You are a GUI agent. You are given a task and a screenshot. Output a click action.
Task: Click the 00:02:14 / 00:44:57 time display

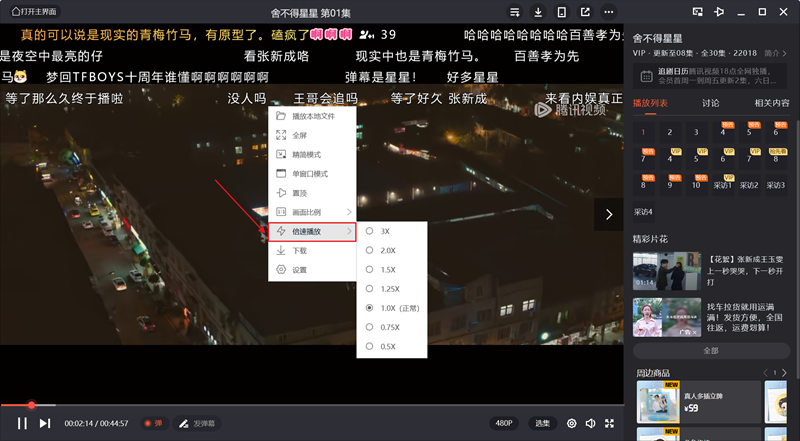[96, 423]
